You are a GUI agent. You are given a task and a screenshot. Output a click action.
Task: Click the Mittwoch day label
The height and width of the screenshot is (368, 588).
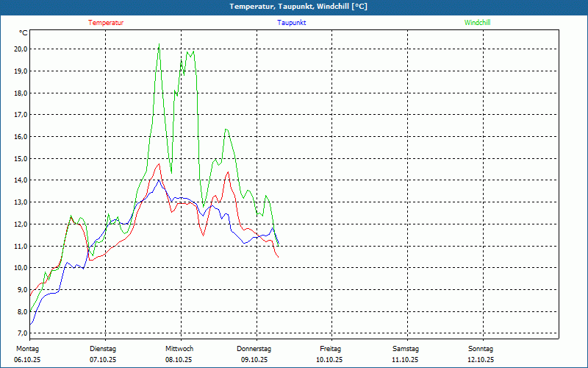coord(179,349)
